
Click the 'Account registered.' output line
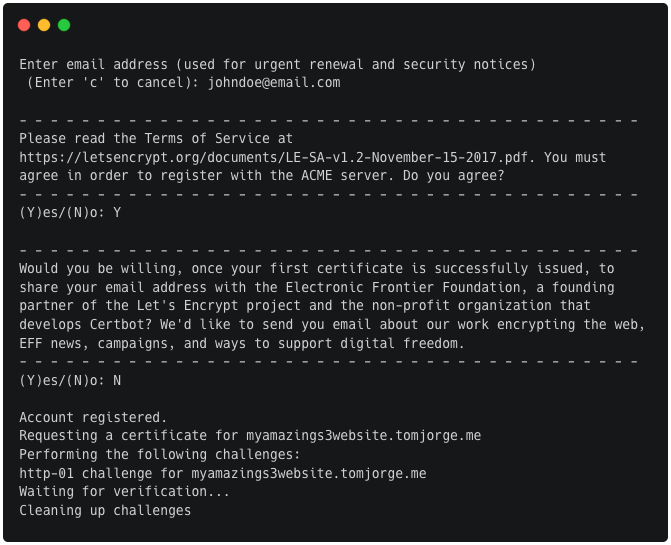click(93, 417)
